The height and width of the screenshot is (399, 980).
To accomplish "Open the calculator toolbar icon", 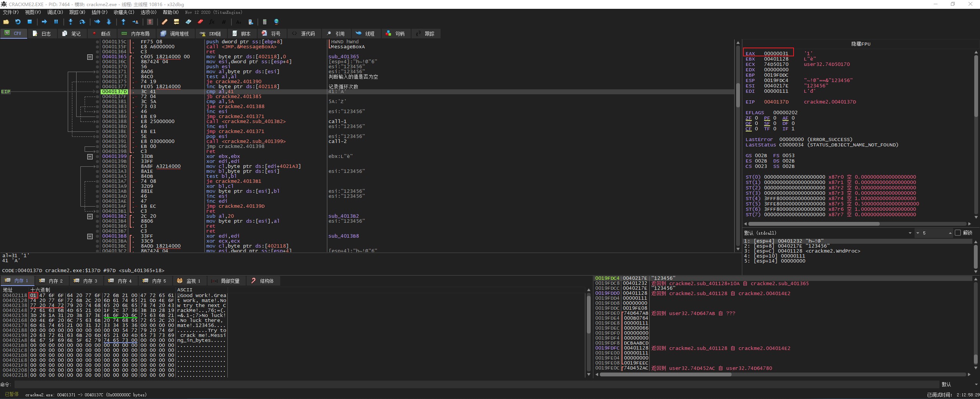I will point(264,22).
